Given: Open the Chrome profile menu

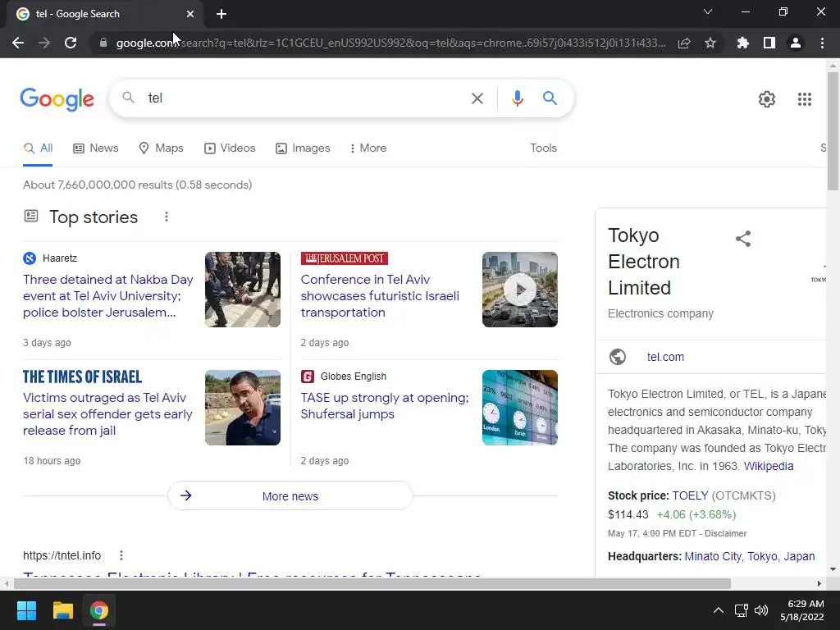Looking at the screenshot, I should tap(796, 43).
